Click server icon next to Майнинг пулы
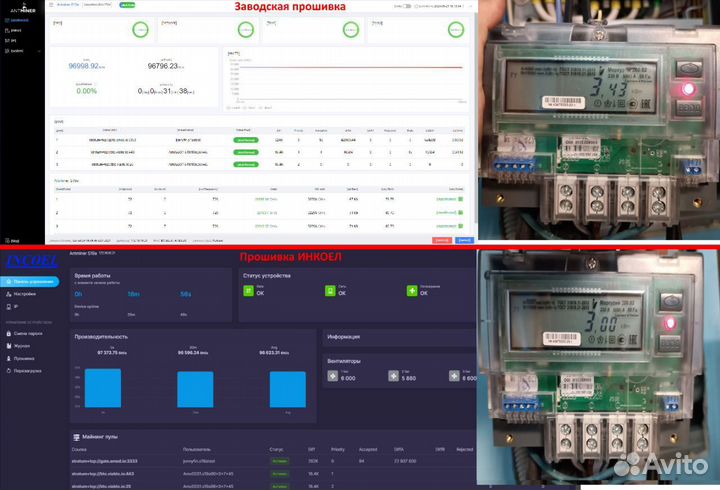Image resolution: width=720 pixels, height=490 pixels. tap(76, 437)
